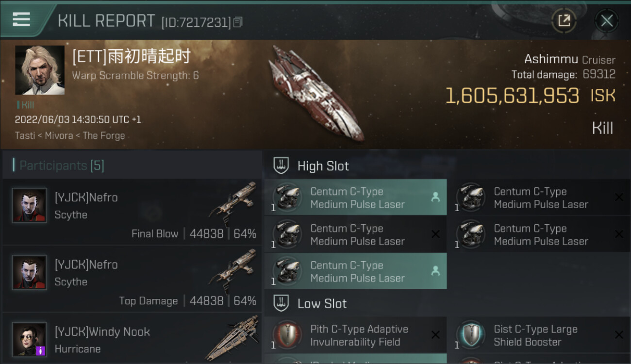Click Pith C-Type Adaptive Invulnerability Field icon
The width and height of the screenshot is (631, 364).
click(x=287, y=335)
